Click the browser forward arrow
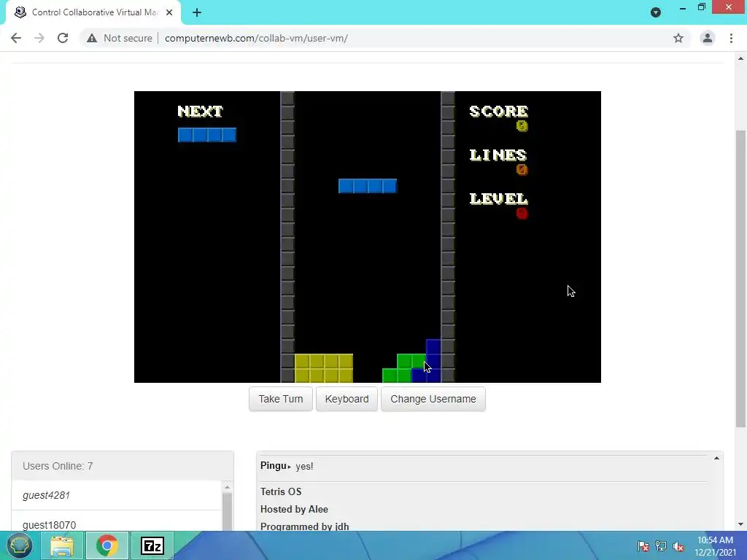747x560 pixels. click(39, 38)
